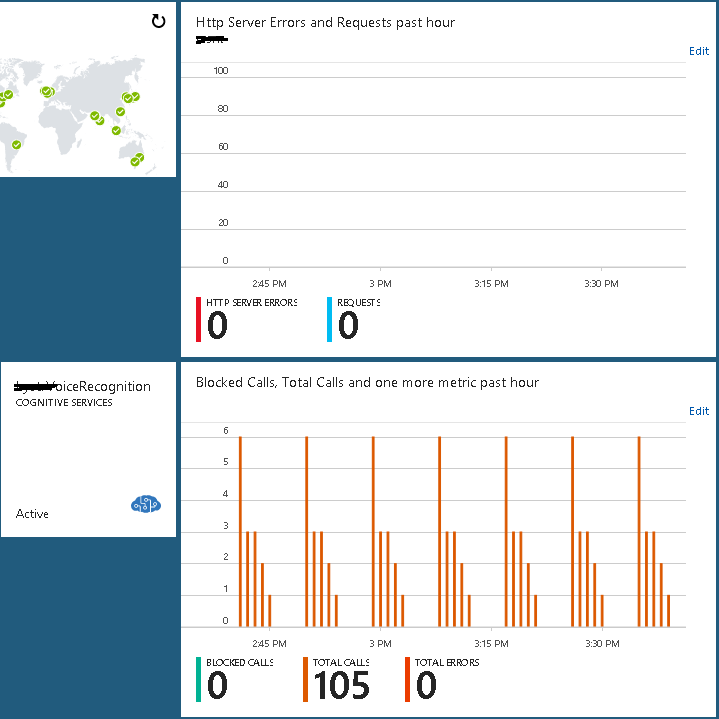The image size is (719, 719).
Task: Select the green Blocked Calls legend swatch
Action: coord(199,679)
